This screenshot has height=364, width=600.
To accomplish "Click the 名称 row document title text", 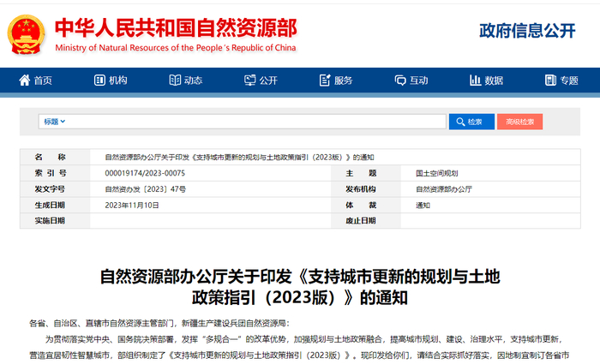I will [239, 157].
